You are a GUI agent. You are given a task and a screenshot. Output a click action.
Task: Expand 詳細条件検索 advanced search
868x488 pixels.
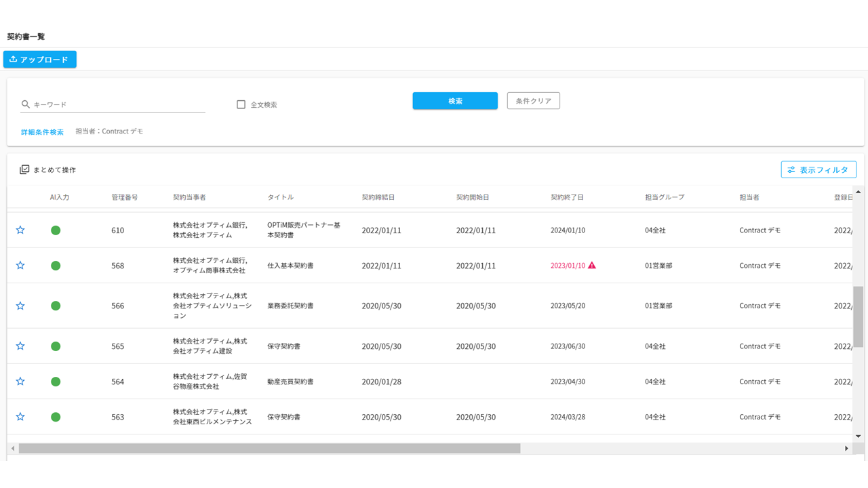[x=42, y=132]
